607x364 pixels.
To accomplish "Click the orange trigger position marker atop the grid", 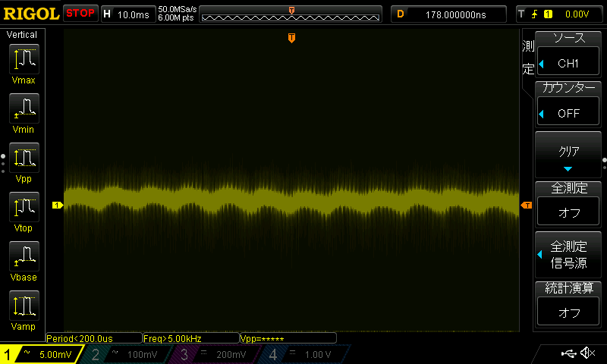I will point(291,37).
